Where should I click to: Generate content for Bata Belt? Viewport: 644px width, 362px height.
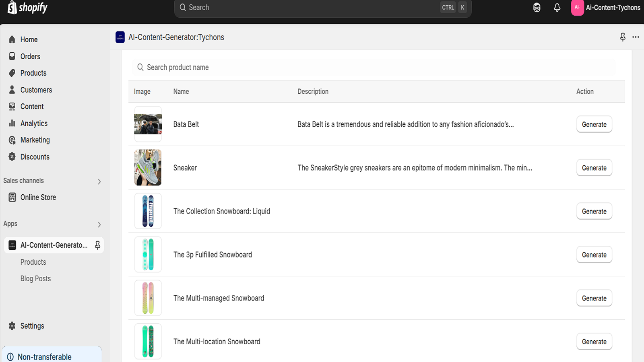594,124
